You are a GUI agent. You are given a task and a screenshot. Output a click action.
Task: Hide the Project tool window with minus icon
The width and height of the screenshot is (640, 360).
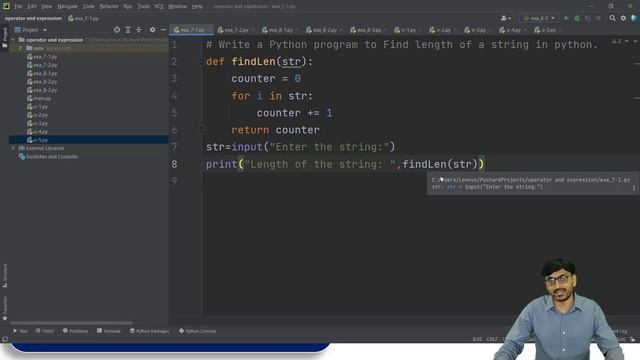(163, 30)
